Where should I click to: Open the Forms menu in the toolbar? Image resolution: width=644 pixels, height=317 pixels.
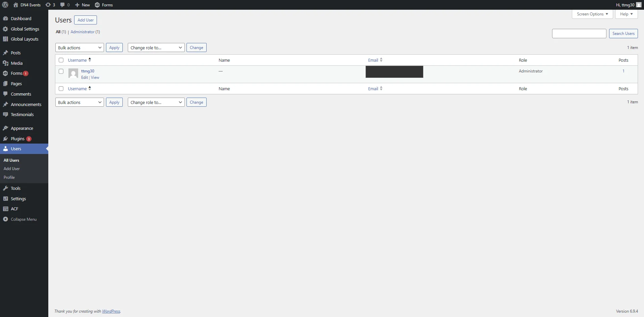104,5
